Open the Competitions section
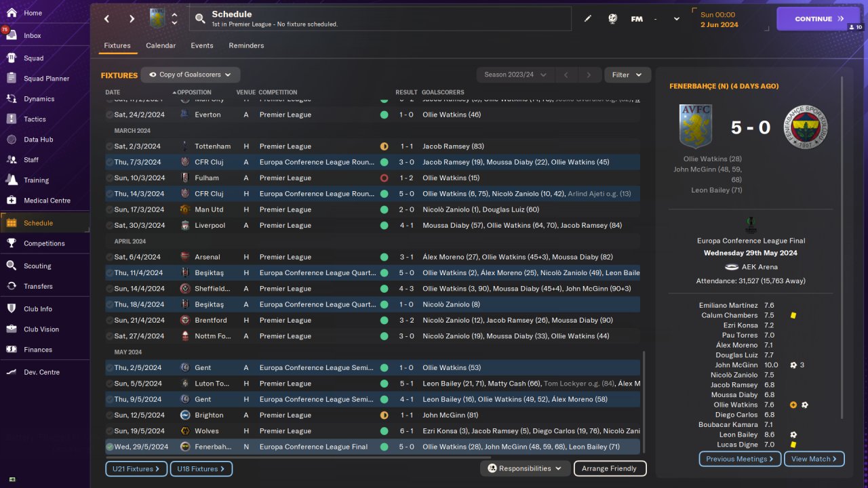868x488 pixels. 45,243
